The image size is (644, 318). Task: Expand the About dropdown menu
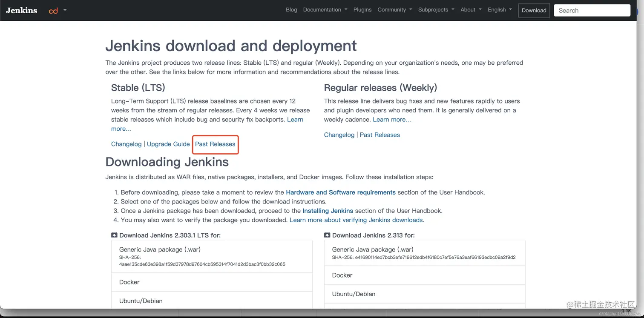pos(471,10)
